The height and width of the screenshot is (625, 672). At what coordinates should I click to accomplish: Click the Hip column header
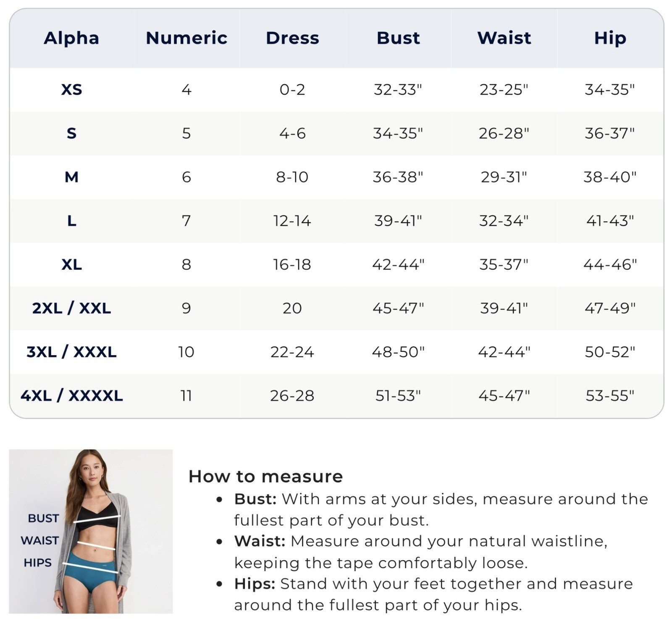(610, 38)
